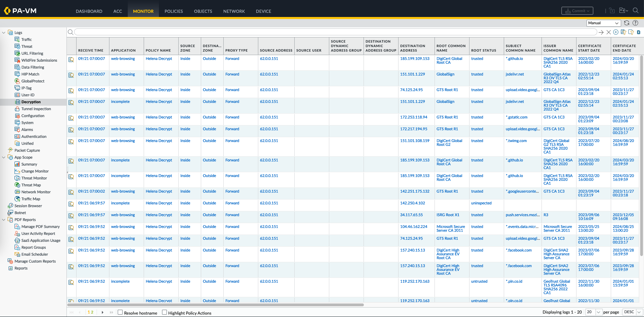644x317 pixels.
Task: Open the help question mark icon
Action: pos(635,23)
